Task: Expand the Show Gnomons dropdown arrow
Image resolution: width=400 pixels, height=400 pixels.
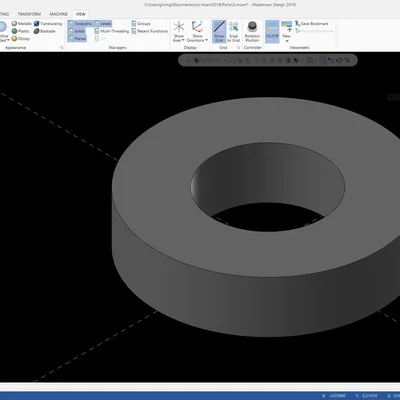Action: click(x=207, y=40)
